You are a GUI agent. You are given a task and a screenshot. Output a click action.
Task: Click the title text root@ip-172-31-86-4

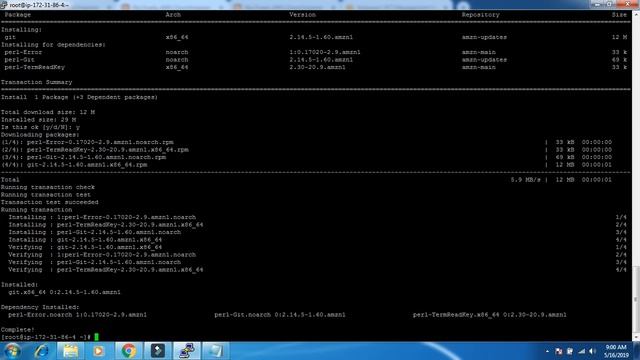[x=40, y=5]
